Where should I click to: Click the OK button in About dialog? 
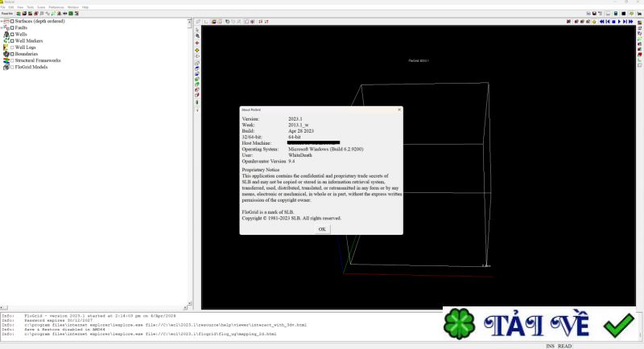[x=322, y=229]
